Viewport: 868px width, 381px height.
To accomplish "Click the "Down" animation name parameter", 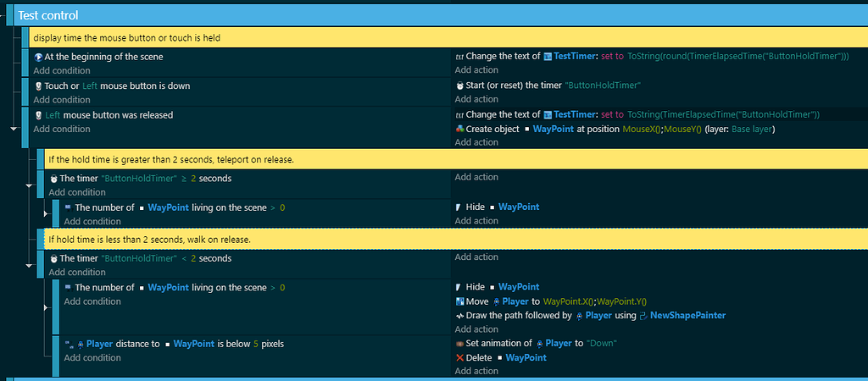I will (x=601, y=344).
